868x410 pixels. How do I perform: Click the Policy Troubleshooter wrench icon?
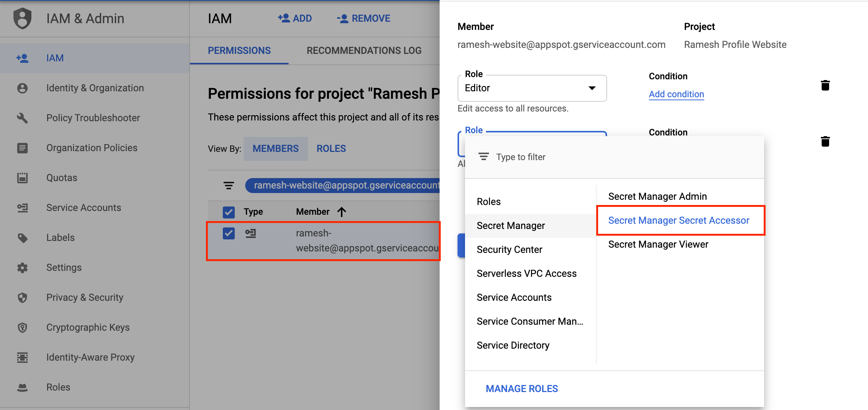coord(22,118)
